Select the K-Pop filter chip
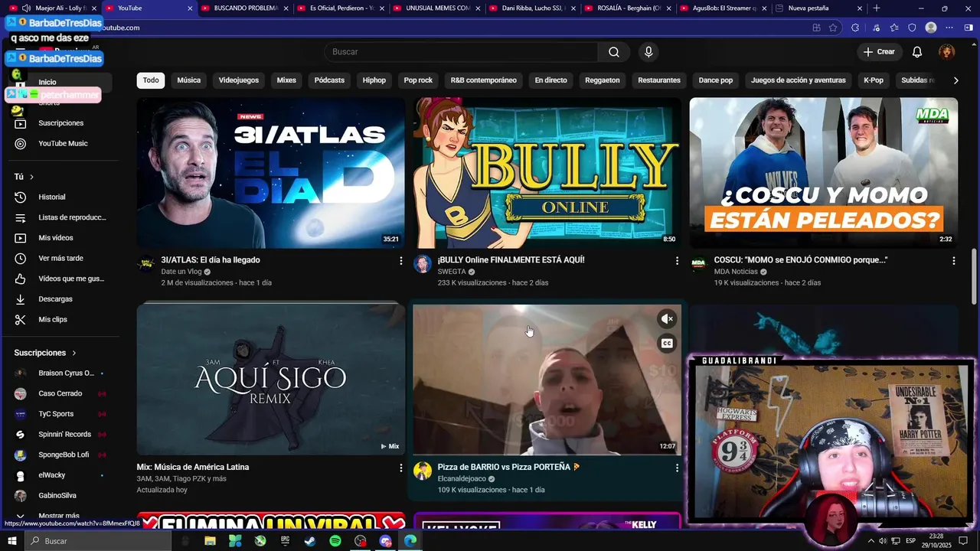The width and height of the screenshot is (980, 551). [x=874, y=80]
